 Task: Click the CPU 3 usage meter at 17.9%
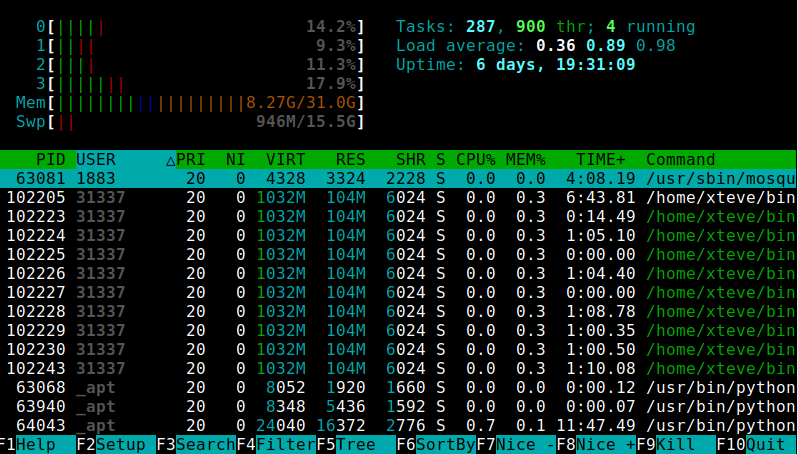point(200,83)
